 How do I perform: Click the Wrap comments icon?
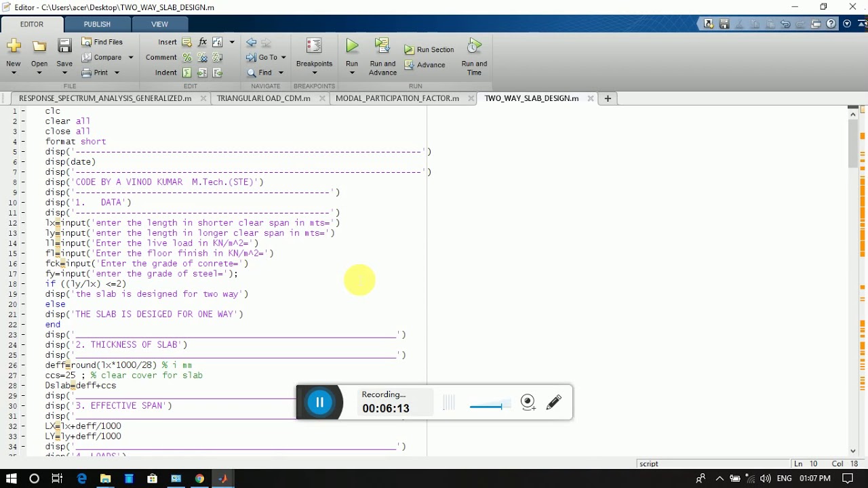point(217,58)
